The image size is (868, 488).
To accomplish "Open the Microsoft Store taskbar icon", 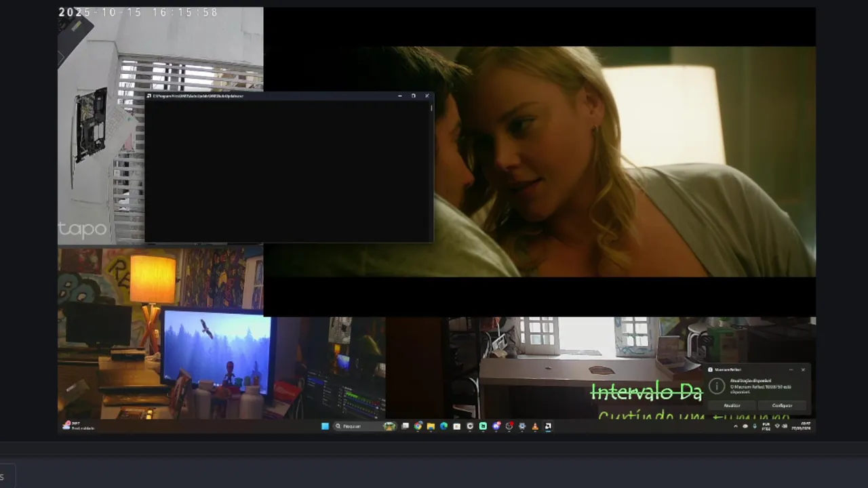I will 457,426.
